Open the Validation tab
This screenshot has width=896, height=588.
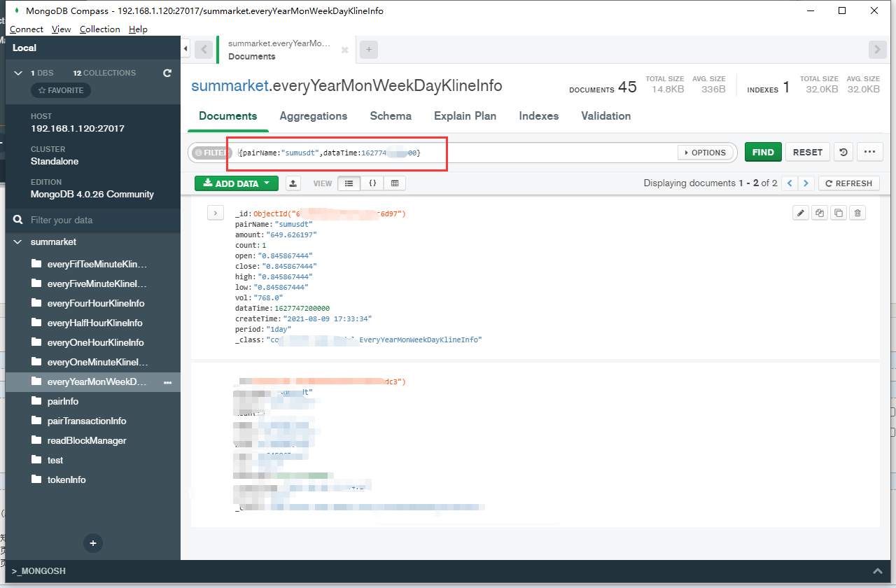(606, 116)
